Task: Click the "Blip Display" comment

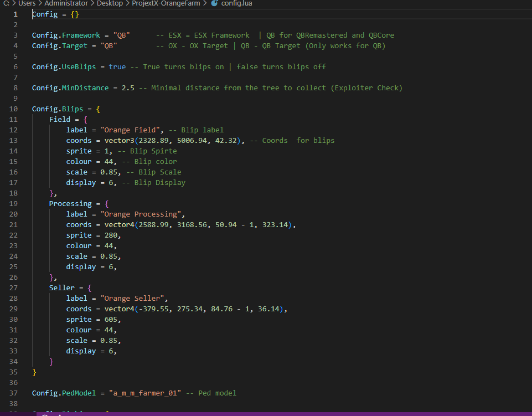Action: coord(154,183)
